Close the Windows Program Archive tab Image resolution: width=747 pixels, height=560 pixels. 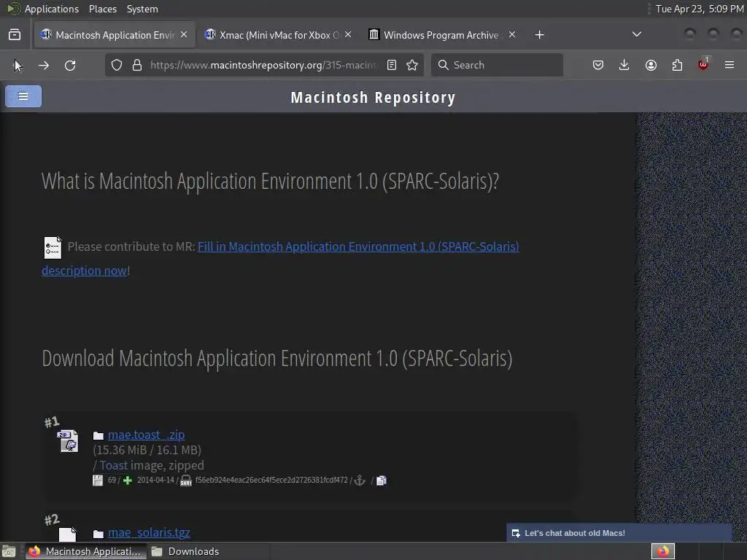tap(512, 34)
